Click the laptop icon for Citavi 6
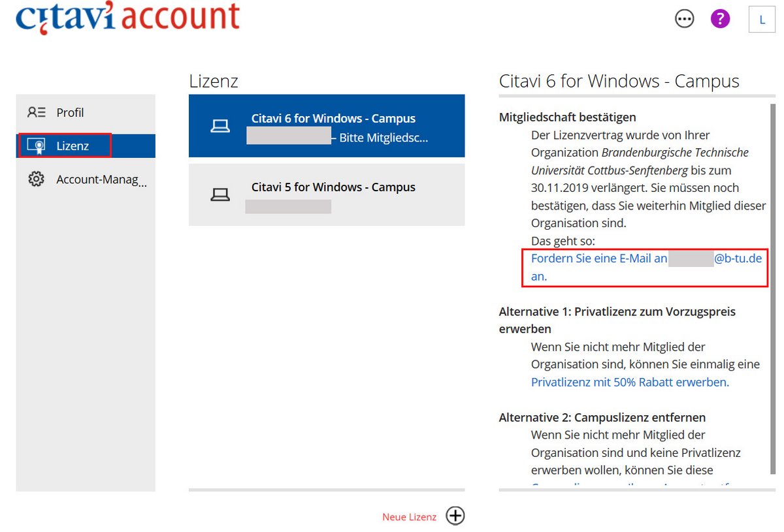784x532 pixels. 220,126
